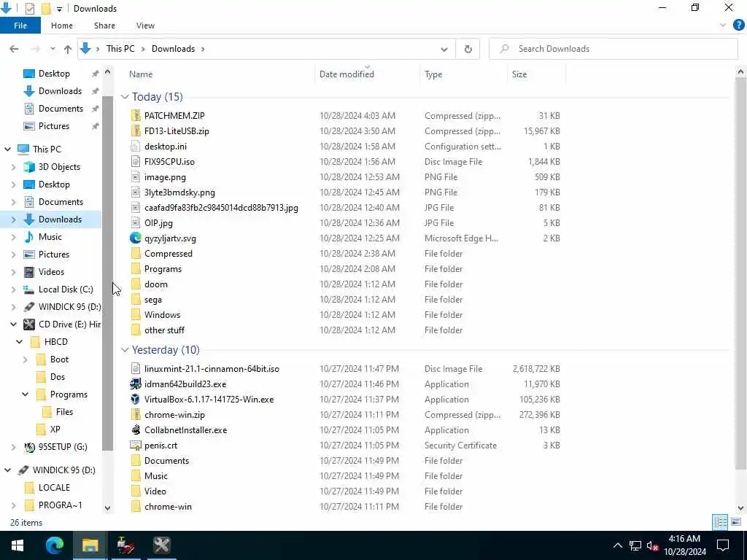The width and height of the screenshot is (747, 560).
Task: Select the desktop.ini file
Action: pos(166,146)
